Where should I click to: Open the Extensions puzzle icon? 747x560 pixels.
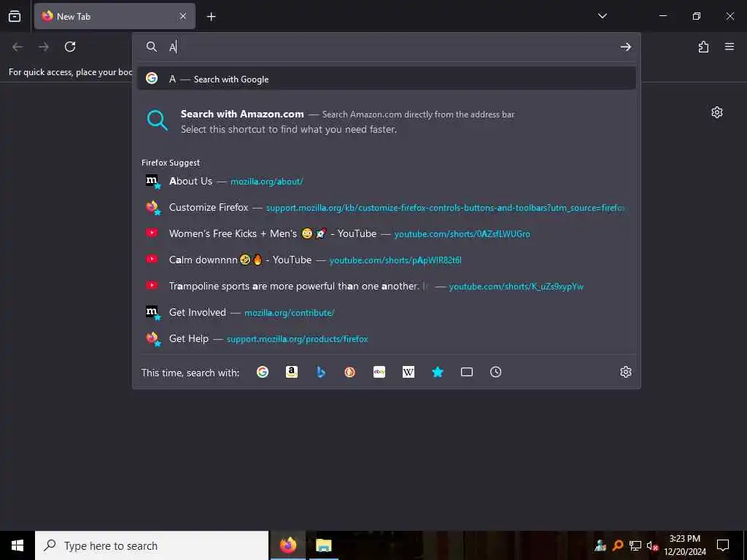pos(703,47)
